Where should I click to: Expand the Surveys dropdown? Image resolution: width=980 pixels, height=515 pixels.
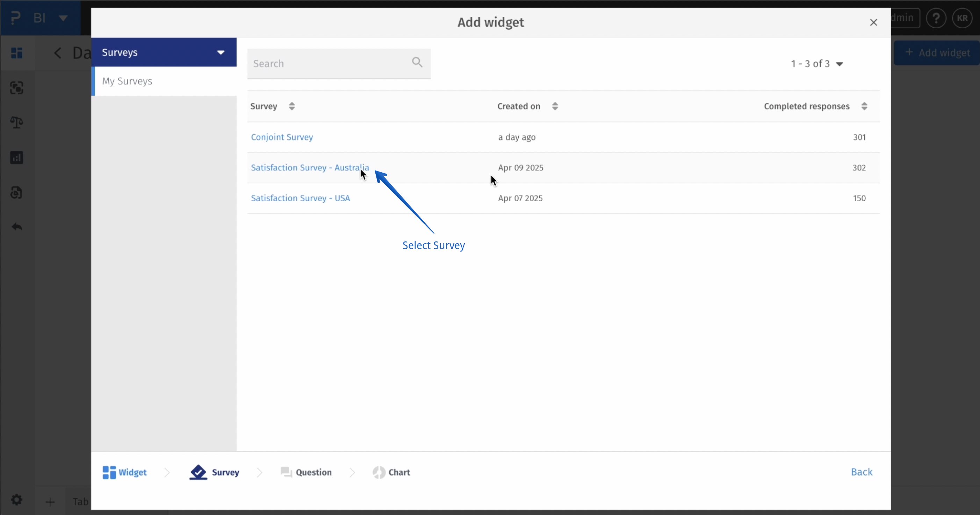pos(221,52)
